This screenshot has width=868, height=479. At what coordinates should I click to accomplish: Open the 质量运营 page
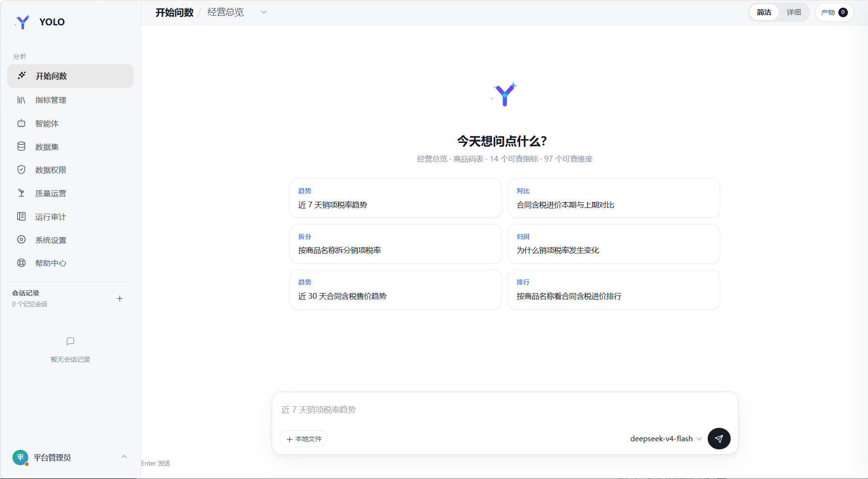[x=70, y=193]
